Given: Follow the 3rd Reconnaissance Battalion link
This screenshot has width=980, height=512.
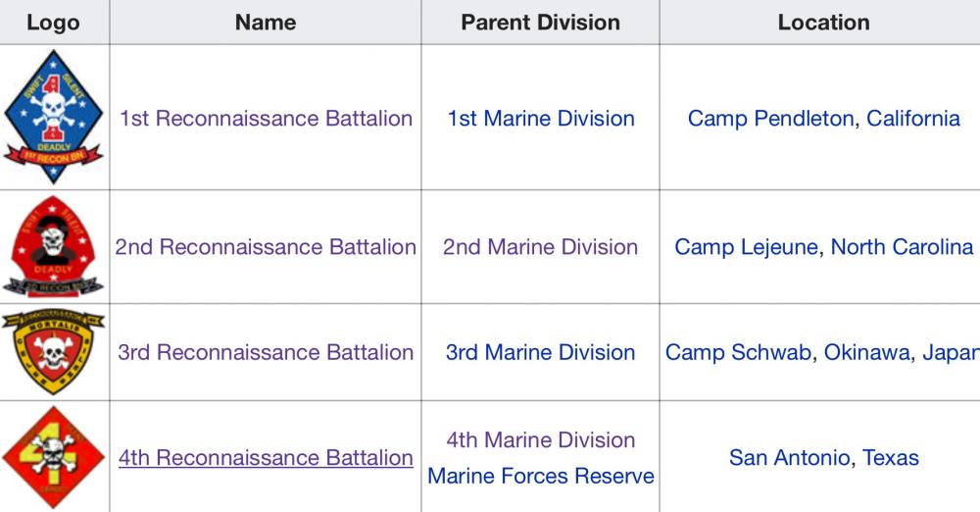Looking at the screenshot, I should coord(266,352).
